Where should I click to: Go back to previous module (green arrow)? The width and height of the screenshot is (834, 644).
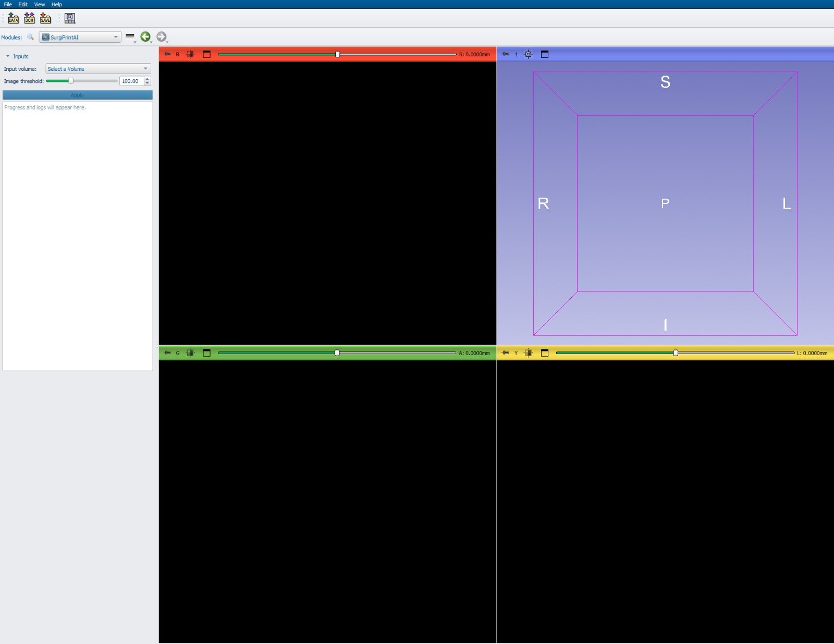click(145, 37)
